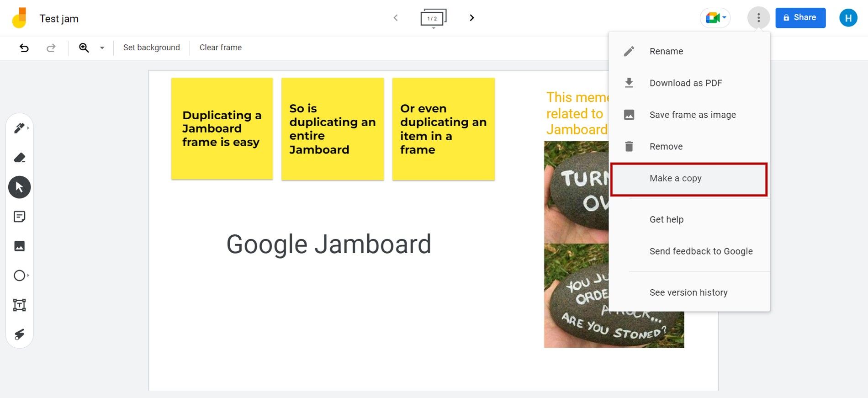Screen dimensions: 868x398
Task: Click the pencil icon beside Rename
Action: pyautogui.click(x=629, y=51)
